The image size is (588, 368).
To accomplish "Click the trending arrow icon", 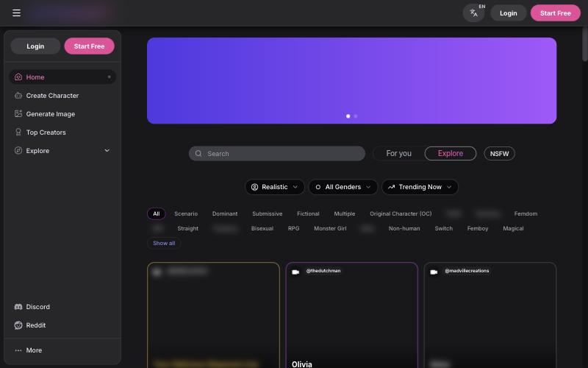I will 391,187.
